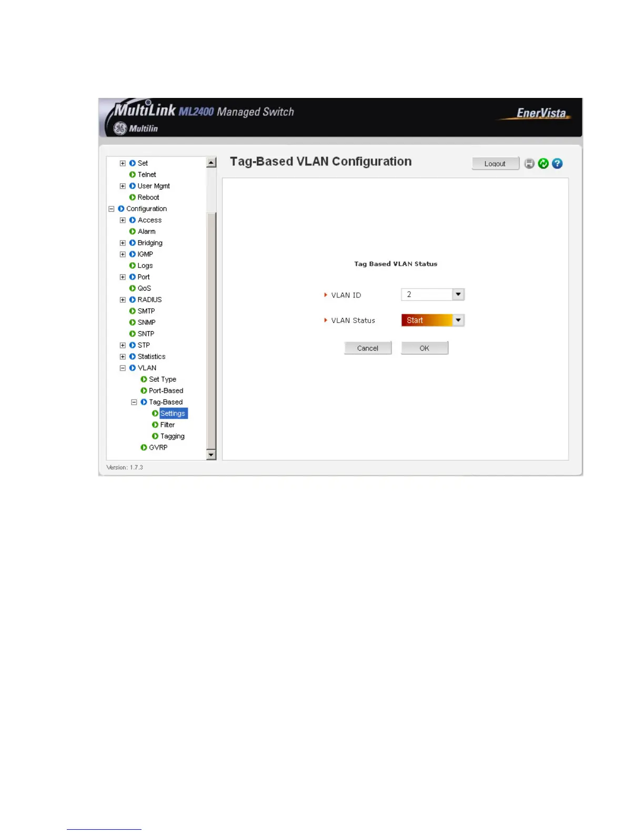Open the Logs item
The width and height of the screenshot is (644, 834).
(x=145, y=266)
